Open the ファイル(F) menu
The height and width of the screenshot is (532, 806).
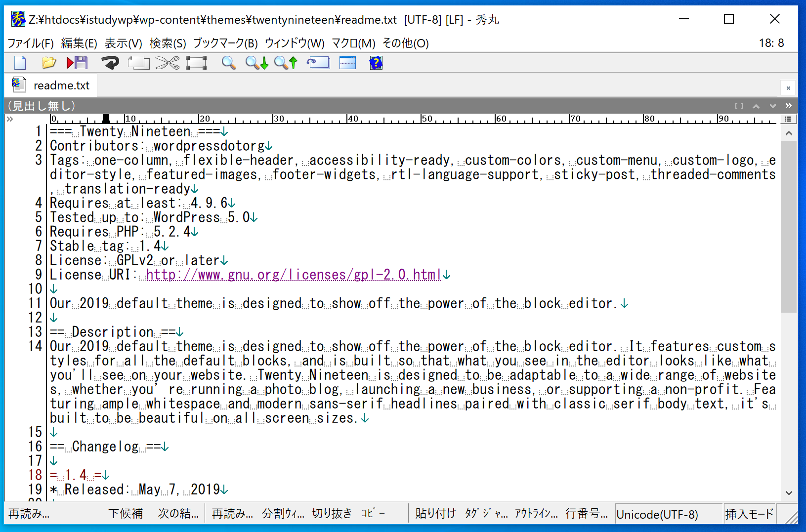[30, 43]
